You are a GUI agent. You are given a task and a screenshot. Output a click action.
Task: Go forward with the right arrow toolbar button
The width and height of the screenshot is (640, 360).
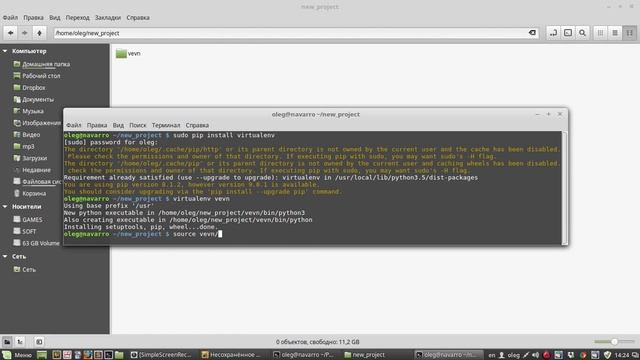[x=25, y=33]
